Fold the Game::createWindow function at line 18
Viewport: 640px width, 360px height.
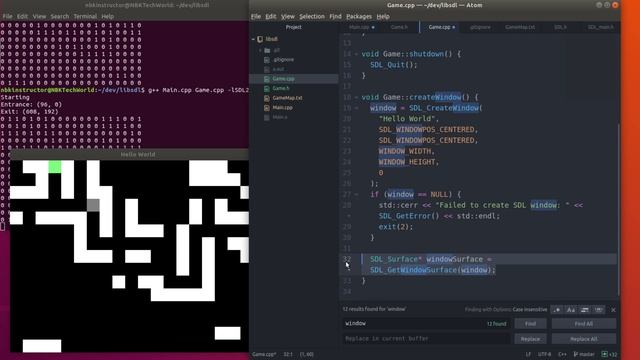tap(356, 97)
